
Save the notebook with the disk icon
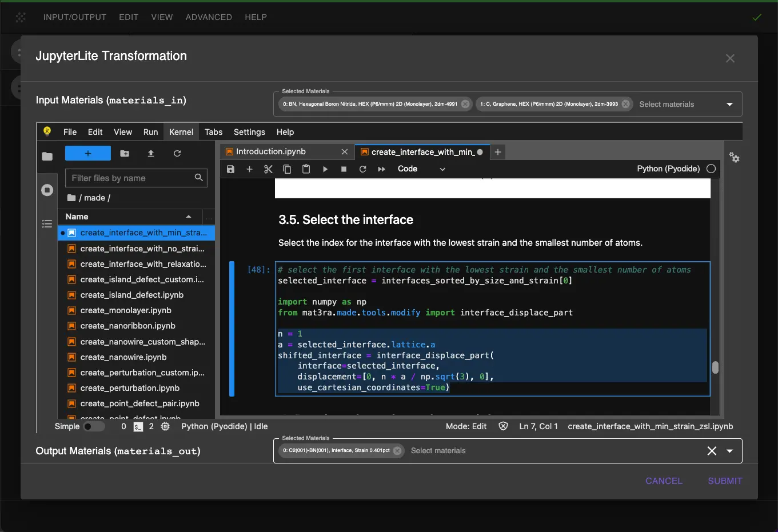(x=230, y=169)
